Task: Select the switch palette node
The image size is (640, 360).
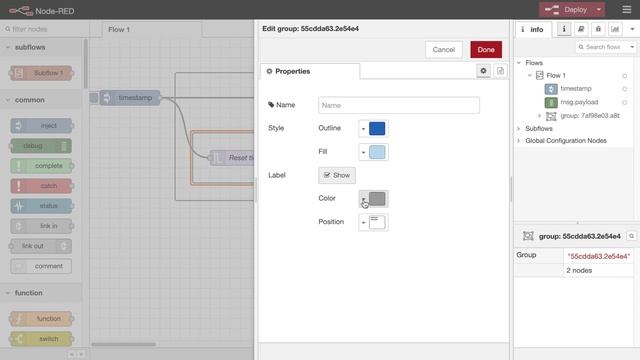Action: coord(41,339)
